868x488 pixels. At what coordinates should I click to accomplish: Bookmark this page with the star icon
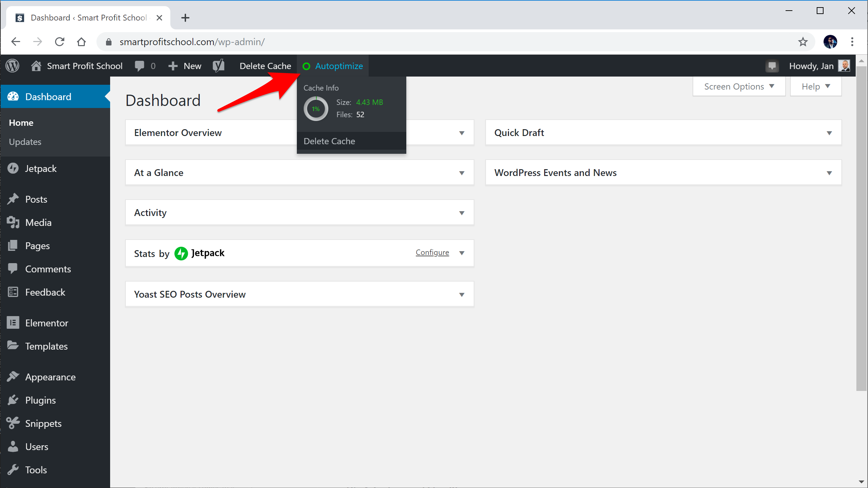click(x=803, y=42)
